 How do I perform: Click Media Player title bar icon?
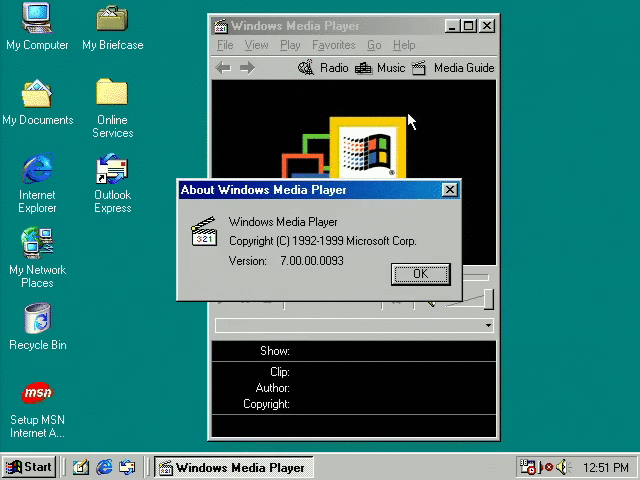coord(221,26)
